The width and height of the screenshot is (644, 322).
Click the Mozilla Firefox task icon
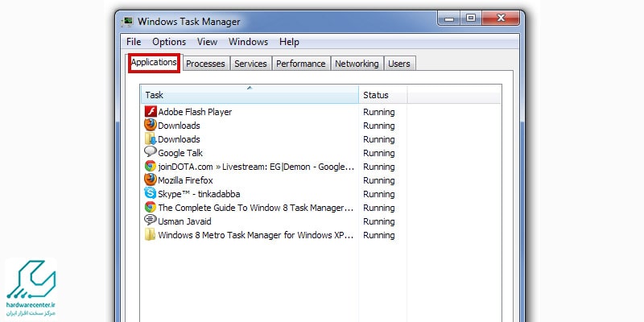[x=151, y=180]
